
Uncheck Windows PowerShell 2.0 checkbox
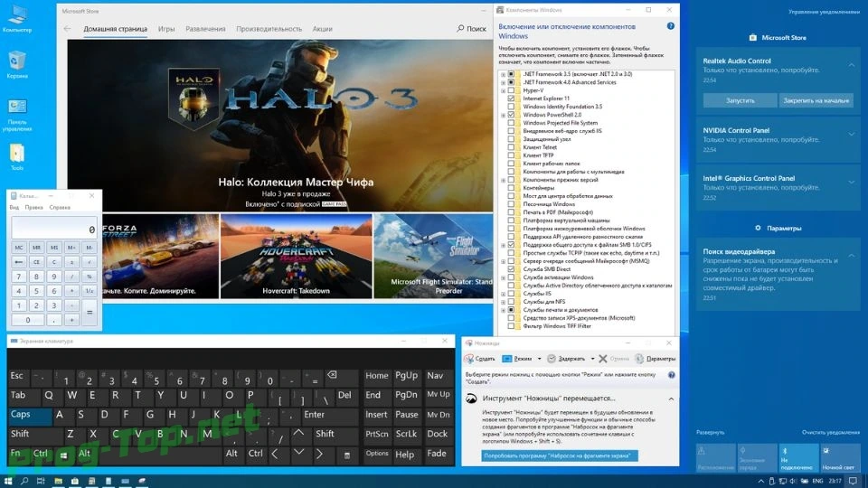click(511, 115)
